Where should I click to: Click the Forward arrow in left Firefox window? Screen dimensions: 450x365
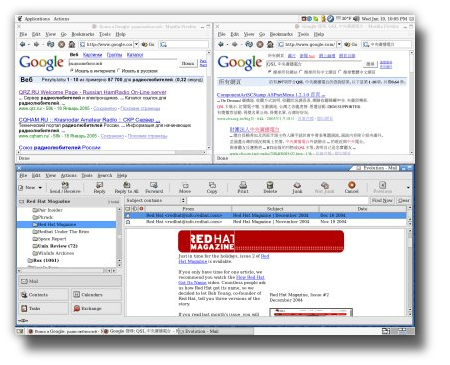click(36, 44)
